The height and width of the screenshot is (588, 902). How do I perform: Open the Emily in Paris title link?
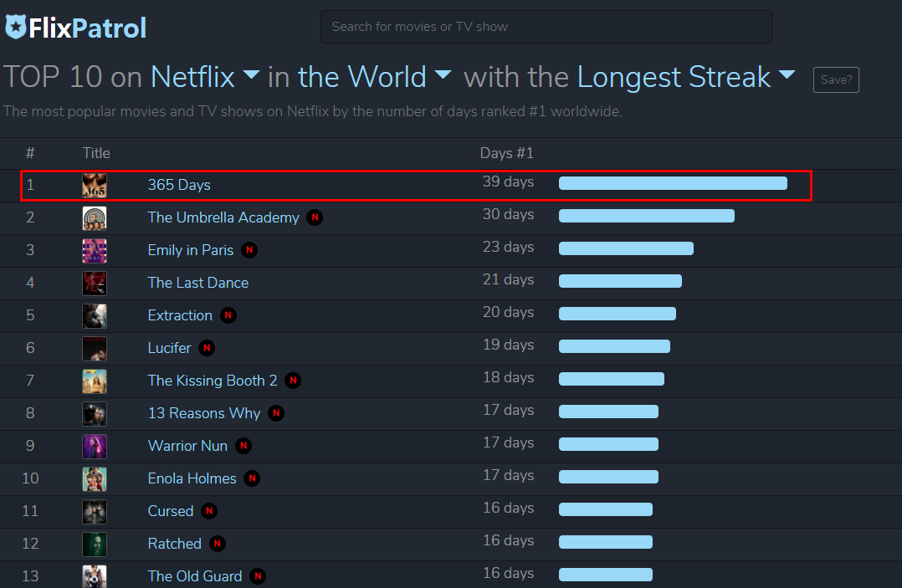click(191, 250)
